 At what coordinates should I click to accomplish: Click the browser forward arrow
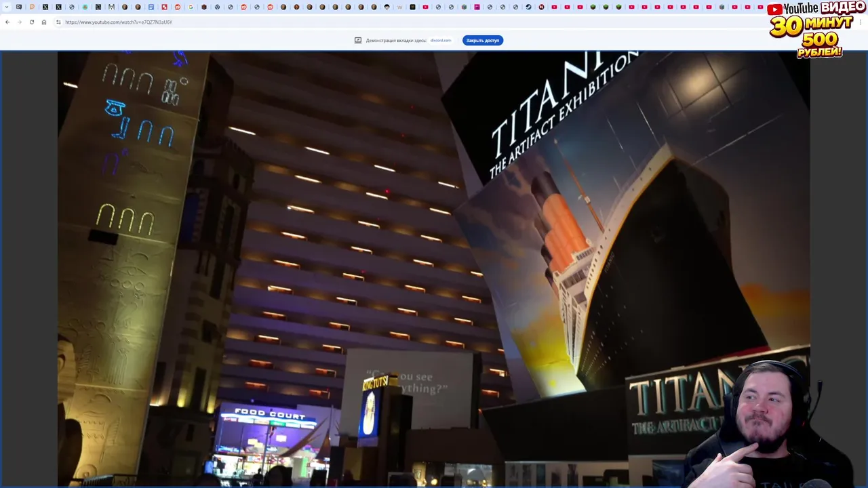pos(20,22)
